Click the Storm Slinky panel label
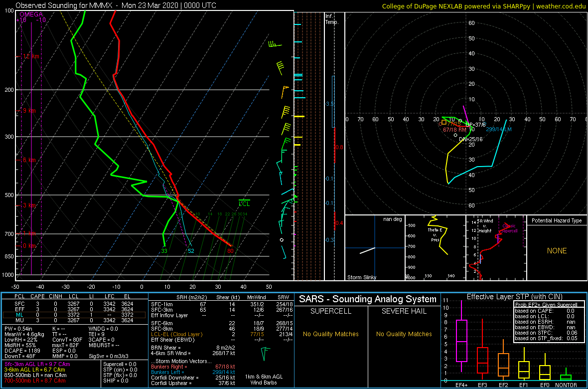588x389 pixels. [361, 277]
